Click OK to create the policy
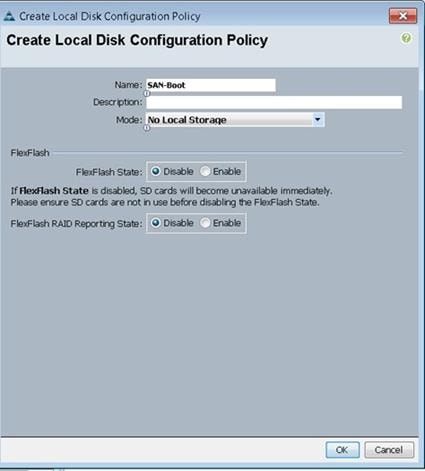Viewport: 425px width, 471px height. (x=342, y=450)
